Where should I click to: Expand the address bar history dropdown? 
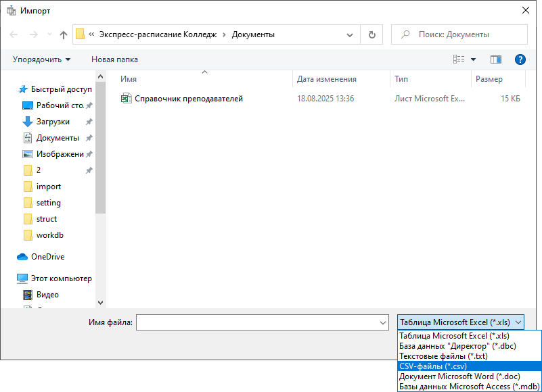click(x=349, y=34)
